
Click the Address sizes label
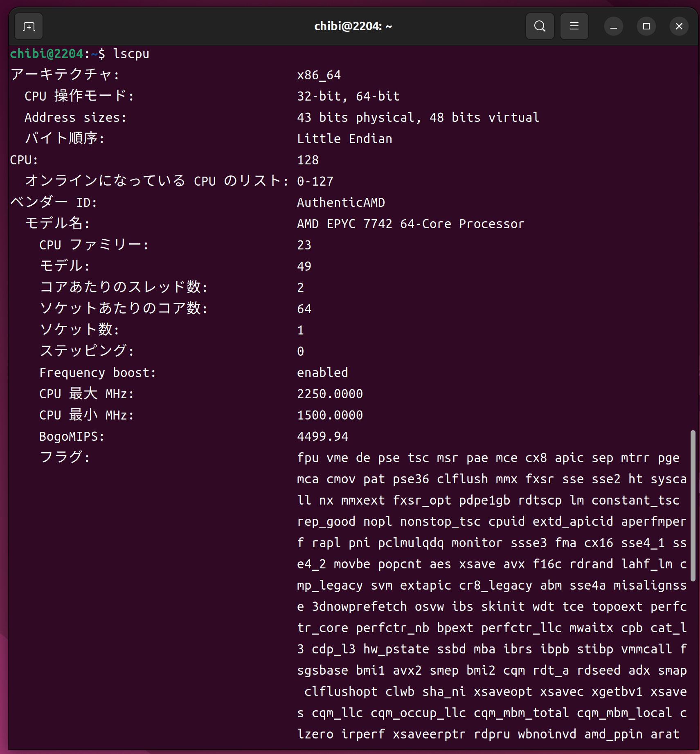click(75, 118)
